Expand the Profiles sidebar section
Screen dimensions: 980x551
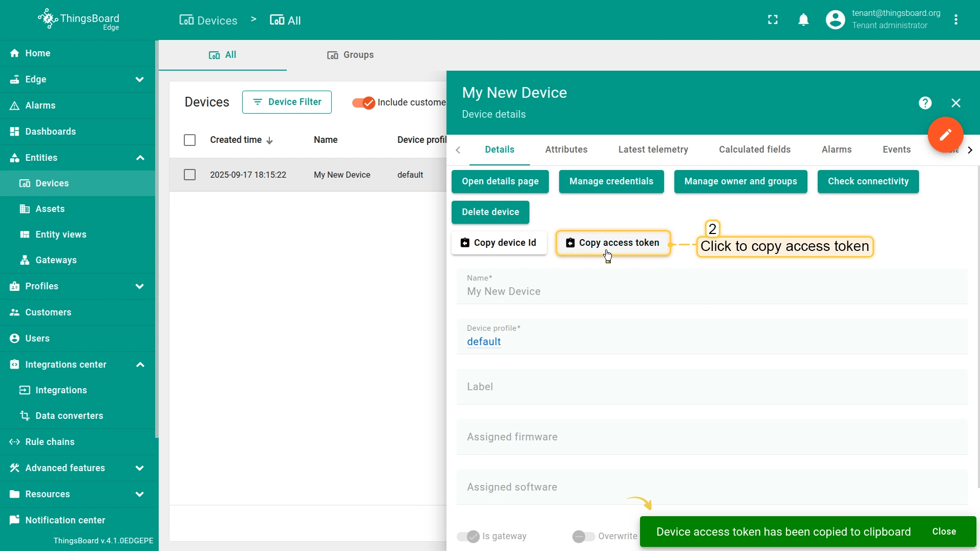click(x=139, y=286)
